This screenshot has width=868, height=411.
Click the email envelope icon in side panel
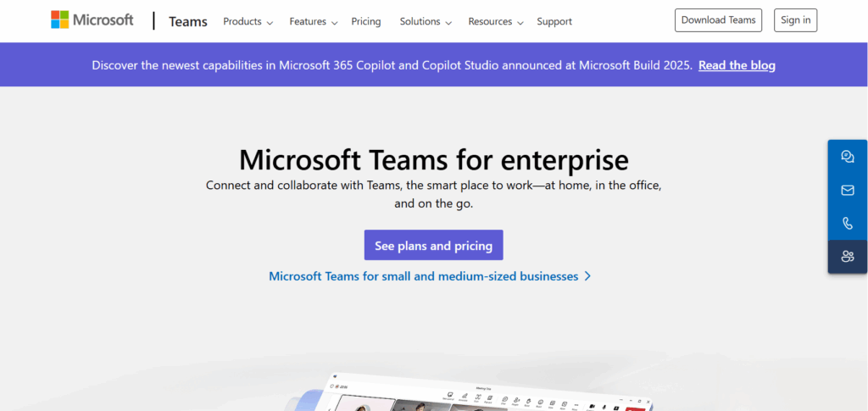847,191
